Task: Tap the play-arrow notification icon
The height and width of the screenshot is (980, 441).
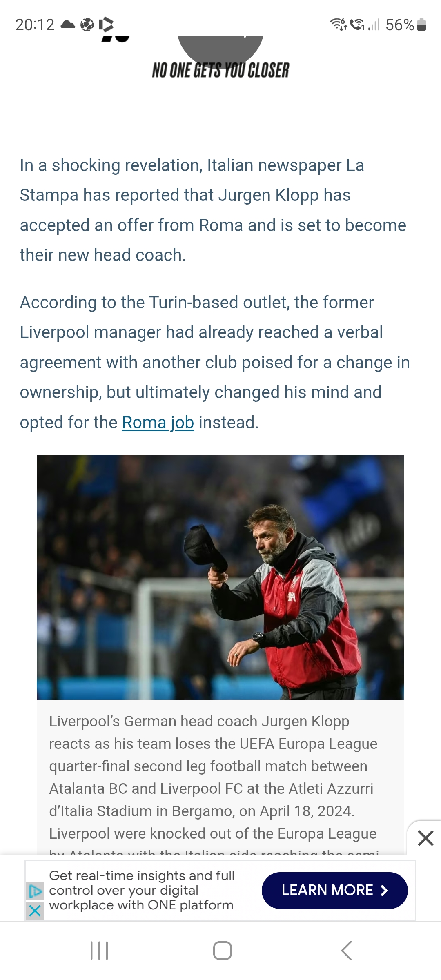Action: tap(106, 25)
